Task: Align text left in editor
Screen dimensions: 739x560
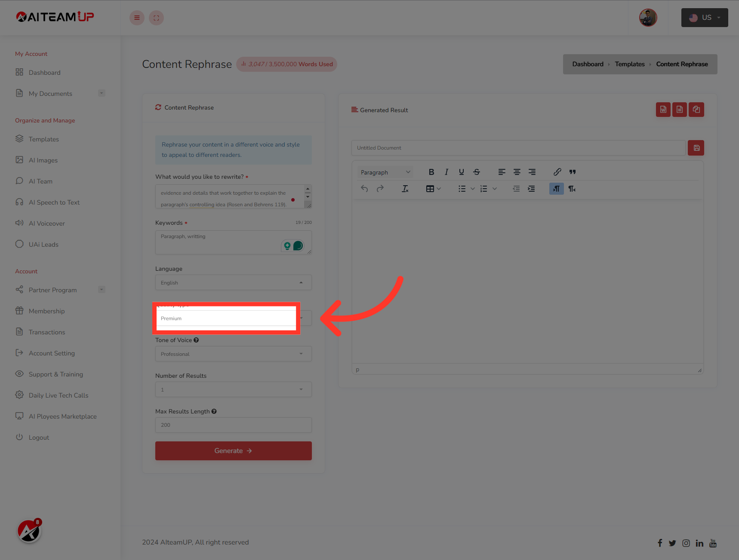Action: (x=502, y=172)
